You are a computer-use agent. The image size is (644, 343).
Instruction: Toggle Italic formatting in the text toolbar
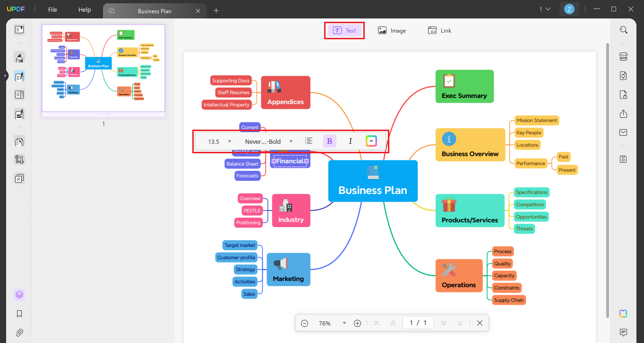coord(350,141)
